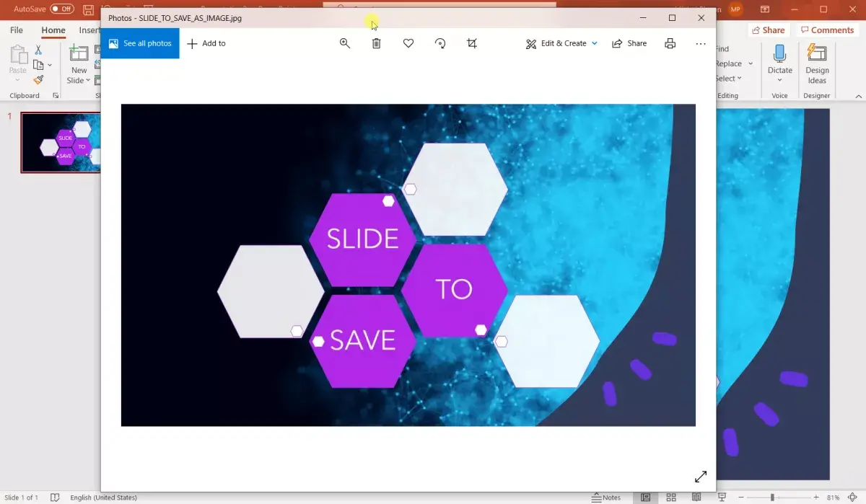This screenshot has width=866, height=504.
Task: Select slide 1 thumbnail in PowerPoint
Action: point(61,142)
